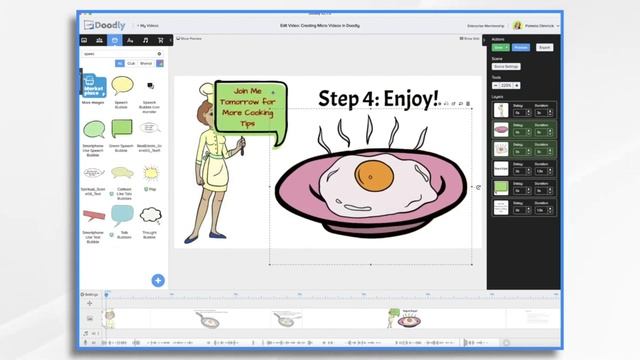Decrease canvas zoom with minus button
Screen dimensions: 640x360
point(495,85)
